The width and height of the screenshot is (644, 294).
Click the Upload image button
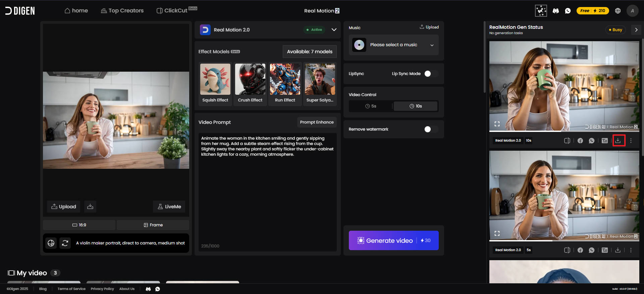64,207
